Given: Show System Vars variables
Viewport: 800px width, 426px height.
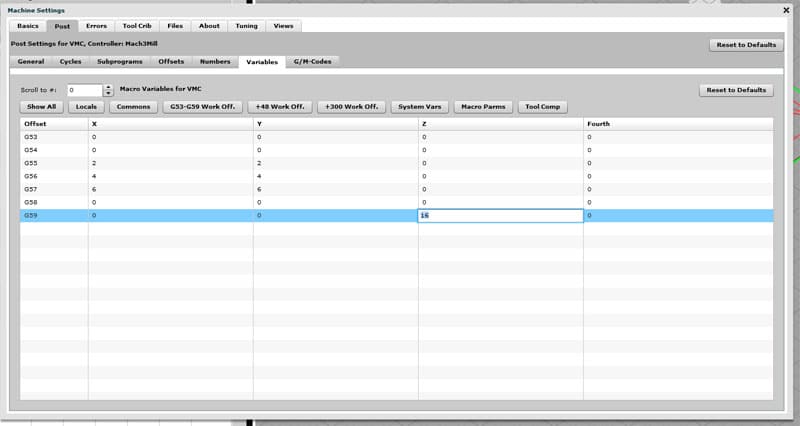Looking at the screenshot, I should [x=421, y=106].
